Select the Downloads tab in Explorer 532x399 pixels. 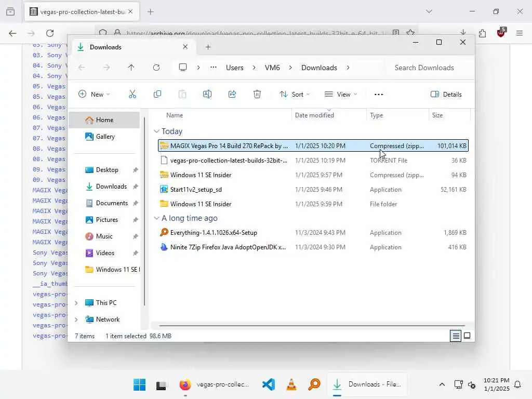(133, 47)
